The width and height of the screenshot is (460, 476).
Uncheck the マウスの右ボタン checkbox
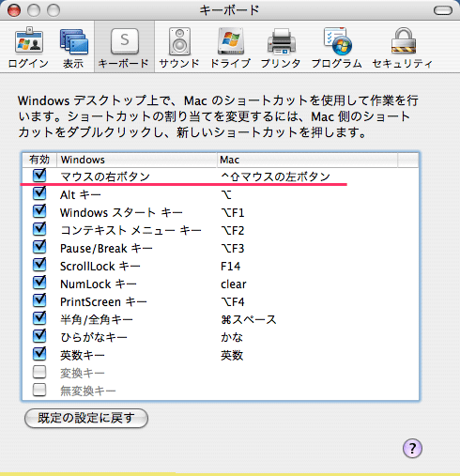click(x=39, y=176)
